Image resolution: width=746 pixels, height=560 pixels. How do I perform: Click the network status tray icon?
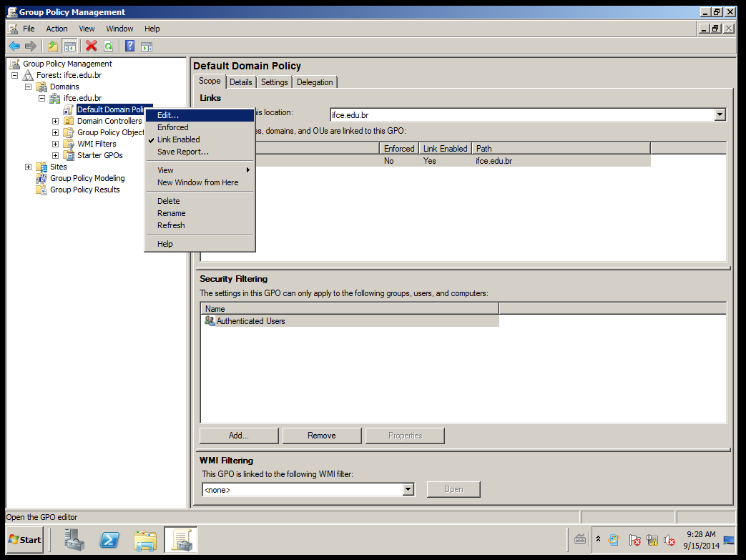point(652,540)
